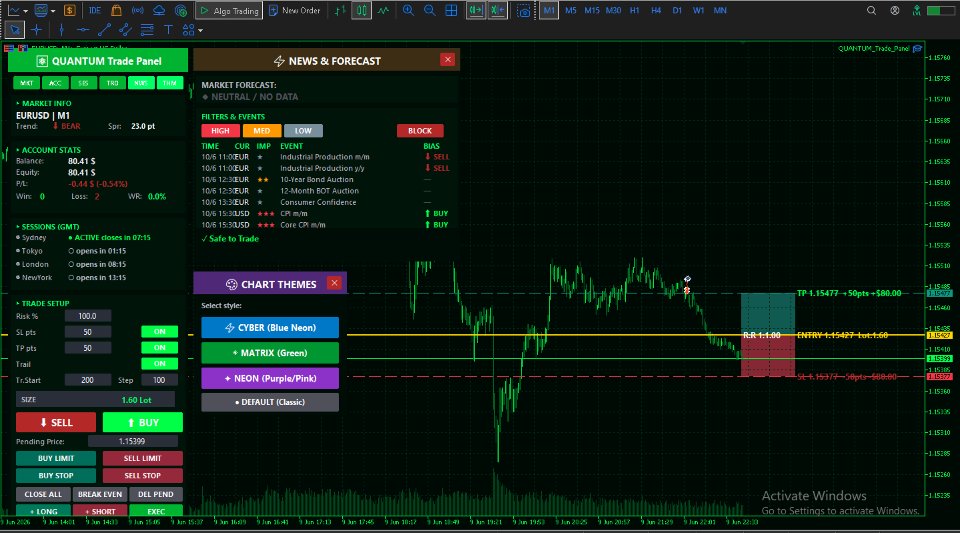Apply NEON (Purple/Pink) theme

[x=270, y=378]
